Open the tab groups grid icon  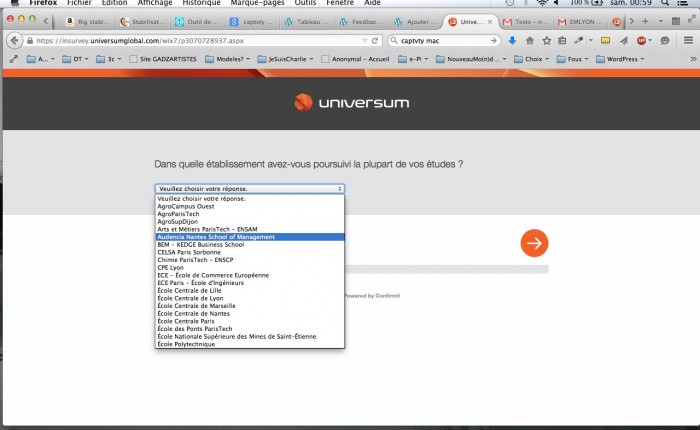coord(675,21)
